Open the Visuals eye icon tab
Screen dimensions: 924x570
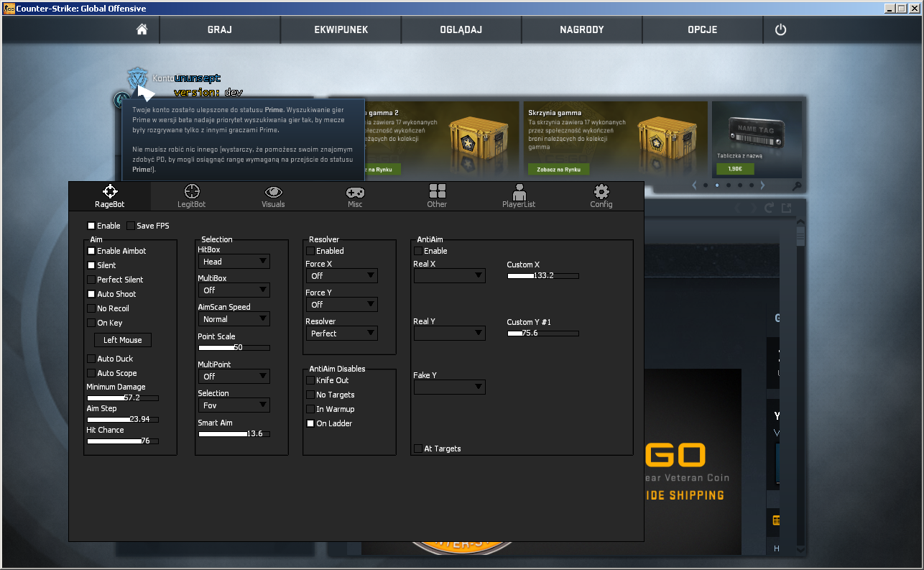273,191
